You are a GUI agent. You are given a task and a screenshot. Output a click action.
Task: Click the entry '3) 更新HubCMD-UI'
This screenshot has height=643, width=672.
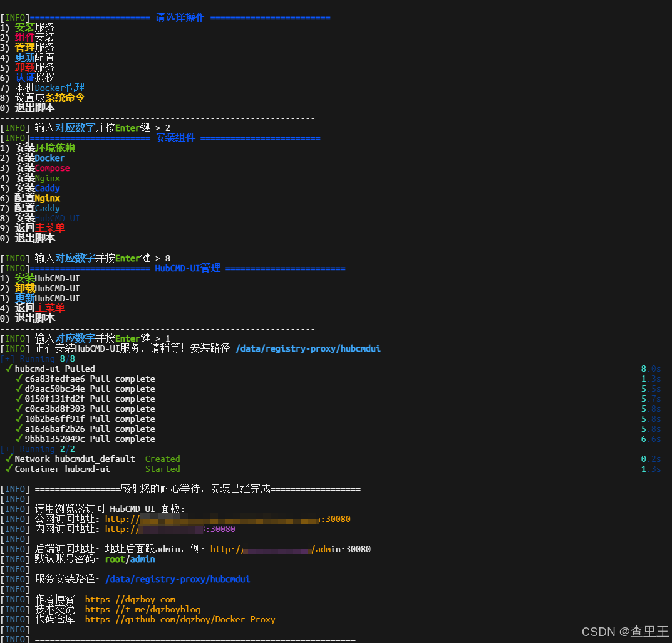pos(40,298)
